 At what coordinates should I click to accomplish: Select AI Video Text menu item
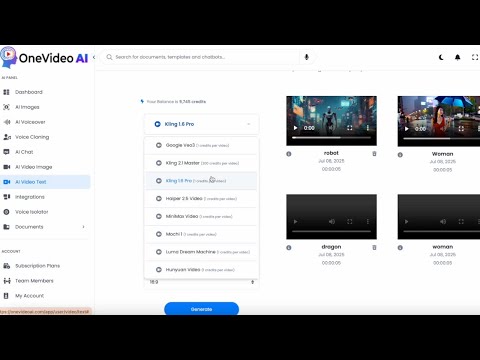[x=45, y=182]
